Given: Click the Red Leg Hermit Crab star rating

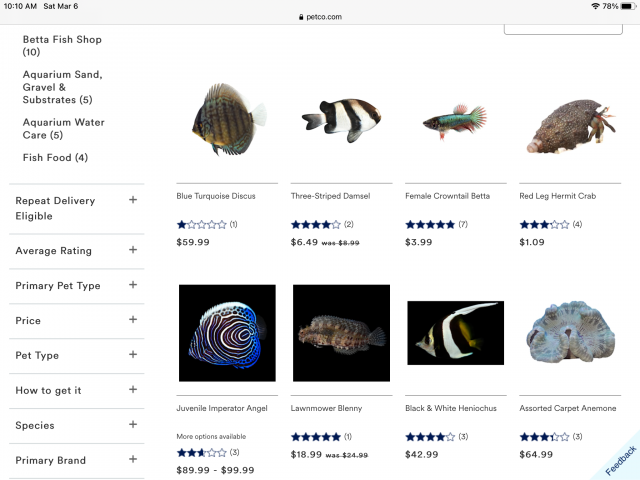Looking at the screenshot, I should (x=544, y=225).
